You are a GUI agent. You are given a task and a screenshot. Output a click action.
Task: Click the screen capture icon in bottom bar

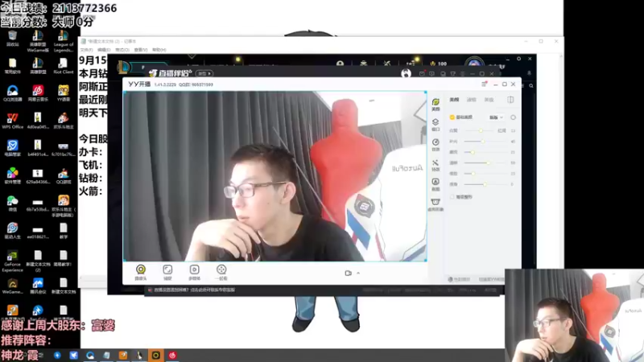click(167, 272)
